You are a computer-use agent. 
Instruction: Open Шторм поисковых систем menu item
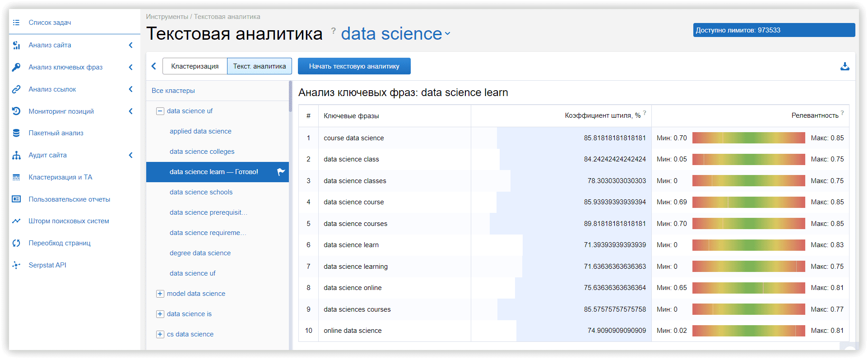[x=69, y=221]
